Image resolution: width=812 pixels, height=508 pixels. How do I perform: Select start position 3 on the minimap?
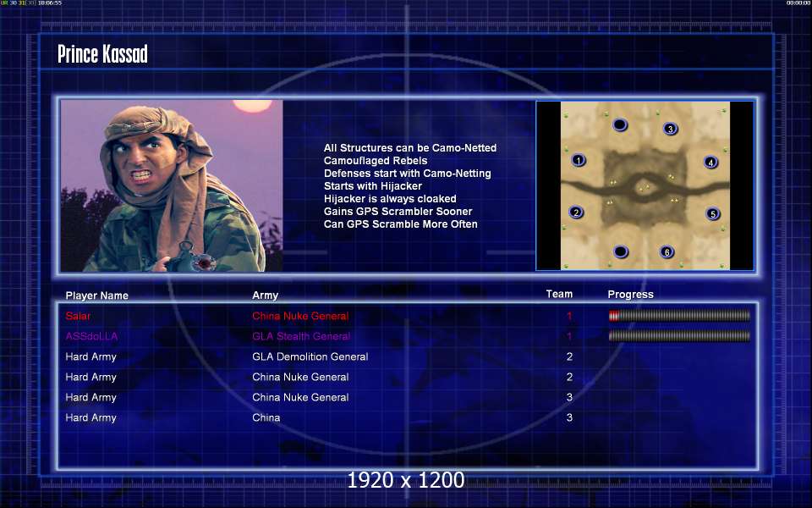tap(670, 129)
